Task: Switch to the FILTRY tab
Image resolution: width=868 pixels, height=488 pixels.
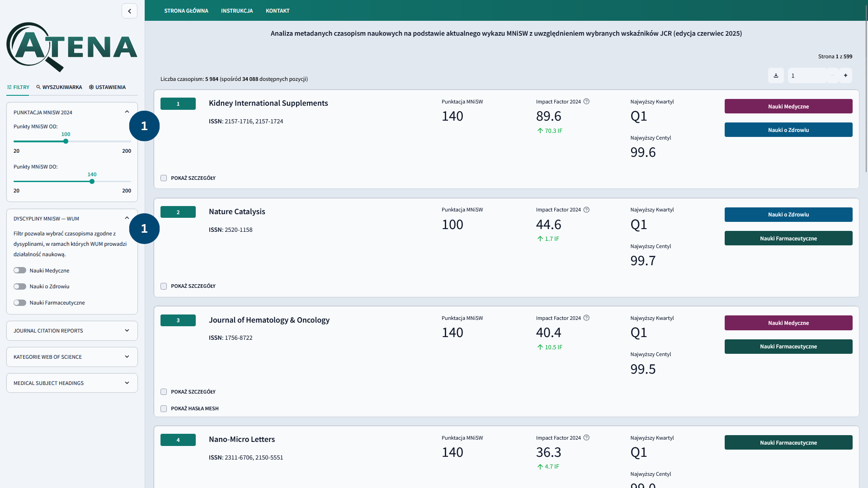Action: tap(18, 87)
